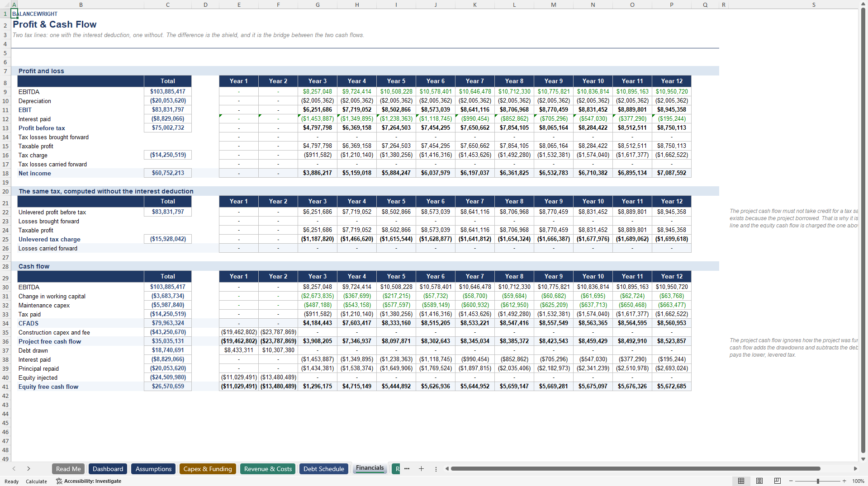Click Year 12 Principal repaid ($2,693,024)
Screen dimensions: 868x486
pyautogui.click(x=672, y=368)
